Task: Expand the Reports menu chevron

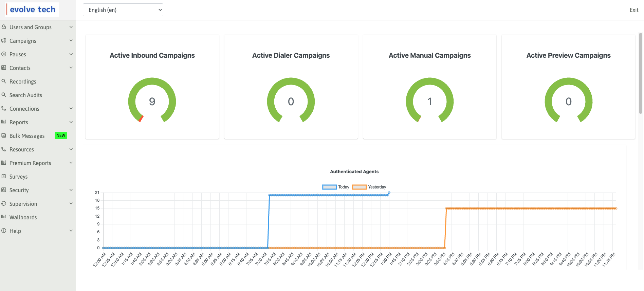Action: [71, 122]
